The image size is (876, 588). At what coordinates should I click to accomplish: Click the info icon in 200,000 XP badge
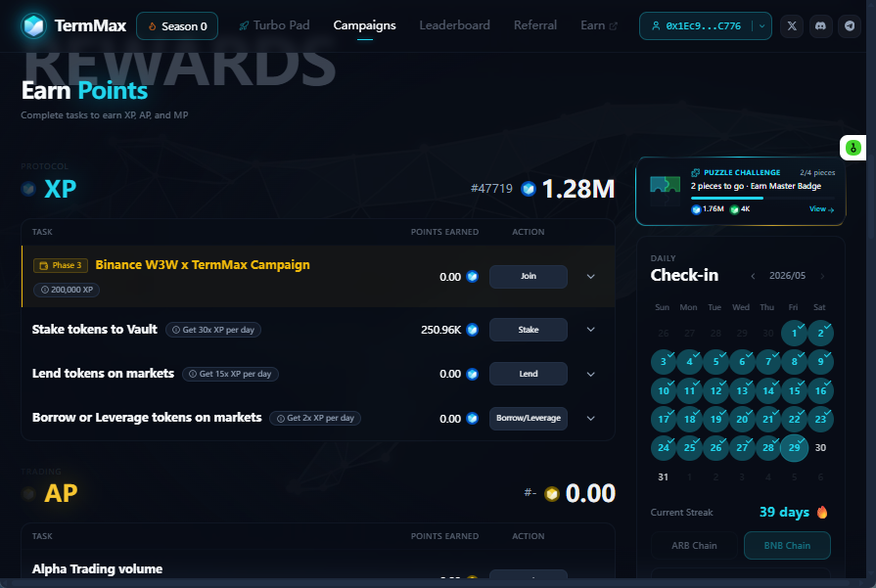click(45, 290)
